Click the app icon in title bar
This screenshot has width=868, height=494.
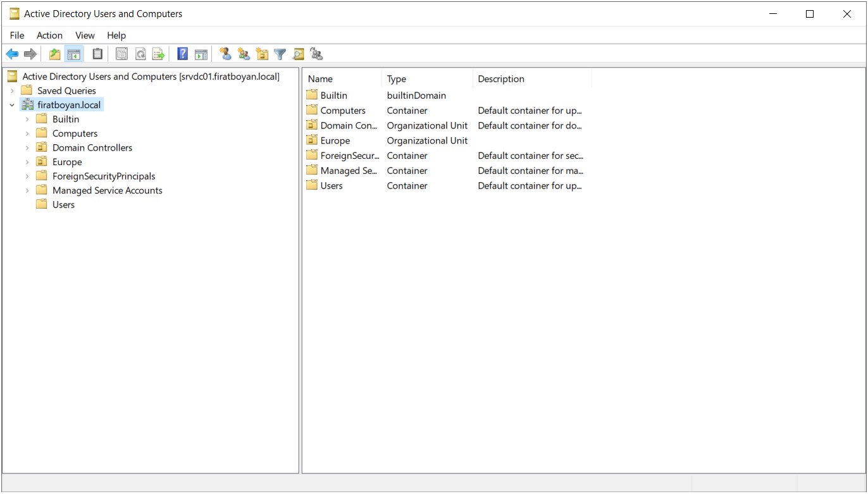pos(14,13)
